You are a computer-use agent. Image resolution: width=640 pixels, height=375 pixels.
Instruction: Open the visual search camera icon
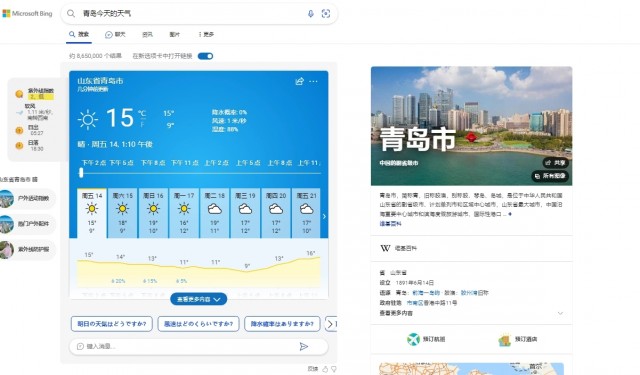326,14
